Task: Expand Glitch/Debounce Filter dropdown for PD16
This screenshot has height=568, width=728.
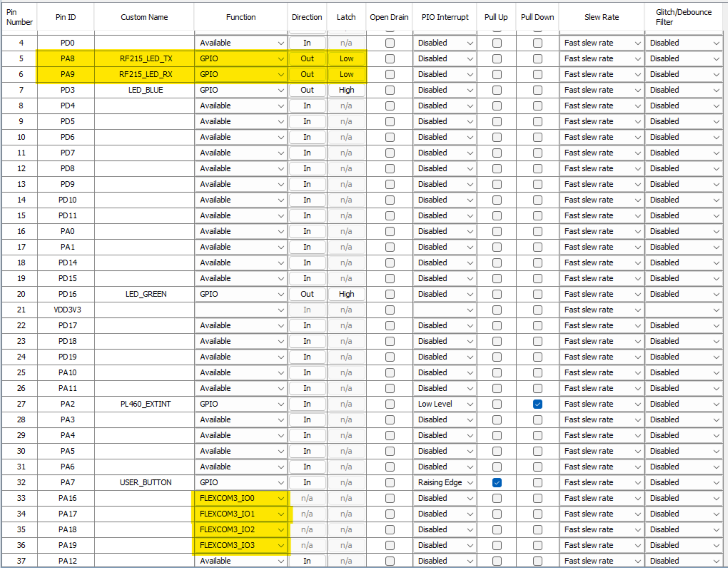Action: [x=684, y=294]
